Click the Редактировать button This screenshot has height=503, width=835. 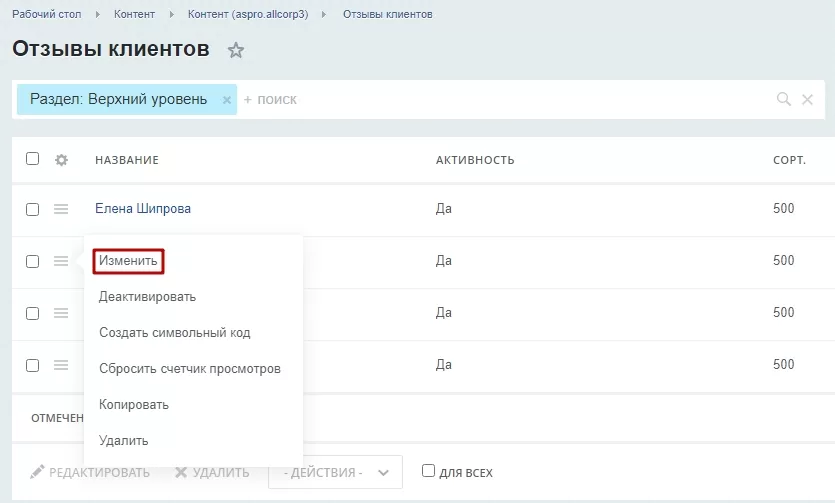click(90, 472)
